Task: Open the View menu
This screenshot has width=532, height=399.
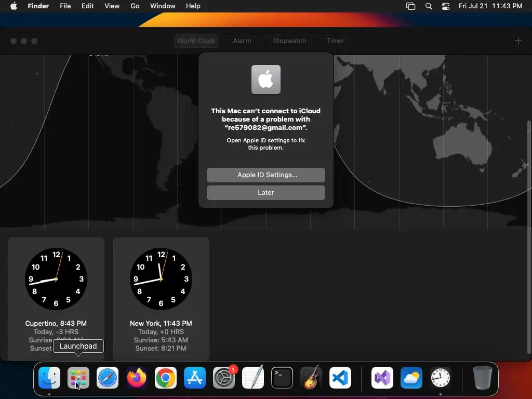Action: tap(112, 6)
